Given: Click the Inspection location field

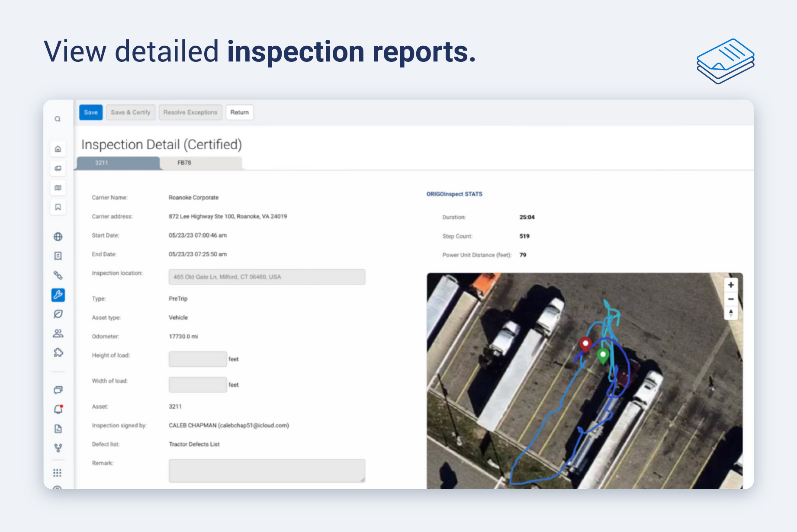Looking at the screenshot, I should [x=267, y=277].
